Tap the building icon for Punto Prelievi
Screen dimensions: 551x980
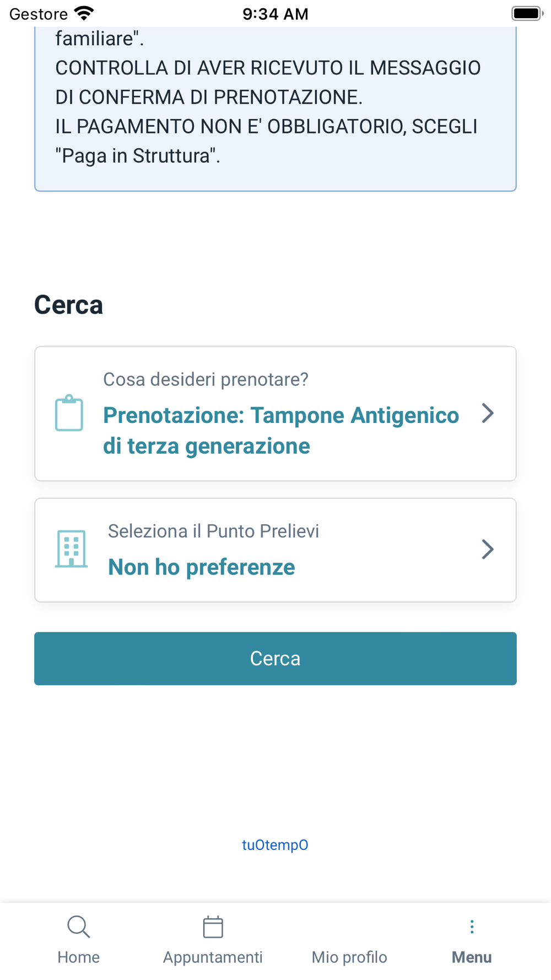tap(71, 549)
